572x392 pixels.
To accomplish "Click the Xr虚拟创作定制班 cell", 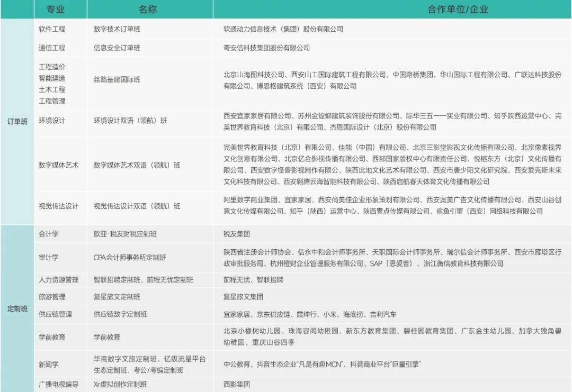I will [120, 385].
